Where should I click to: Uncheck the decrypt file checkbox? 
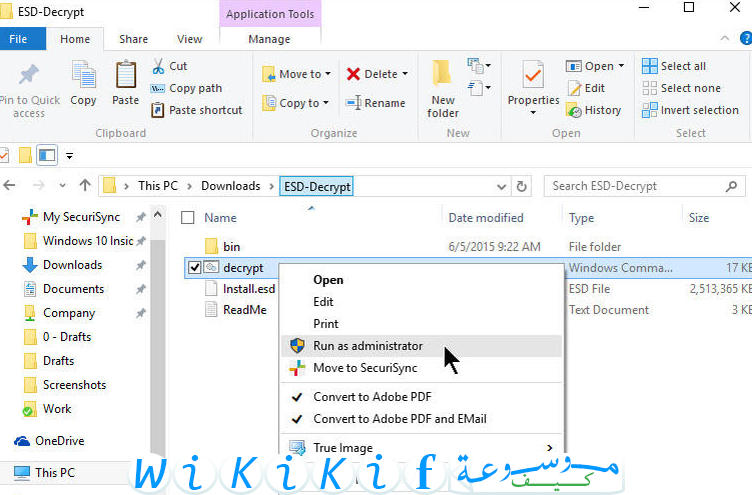(194, 267)
